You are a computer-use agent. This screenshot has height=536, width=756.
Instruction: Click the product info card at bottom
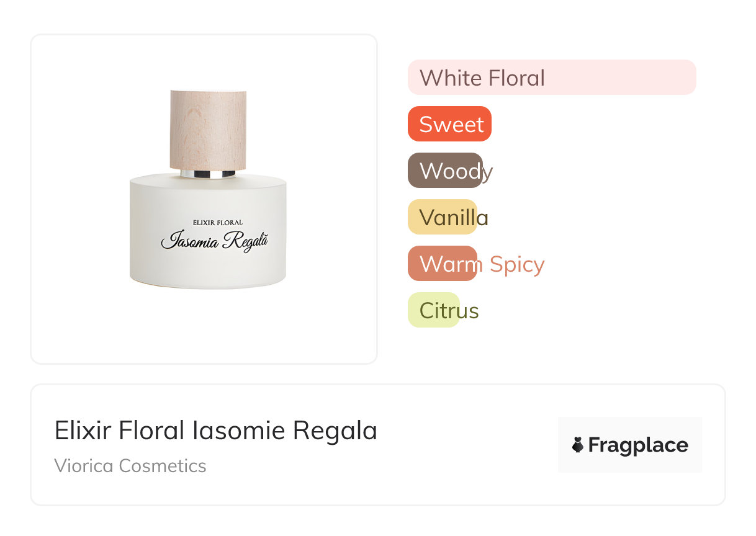pyautogui.click(x=378, y=445)
